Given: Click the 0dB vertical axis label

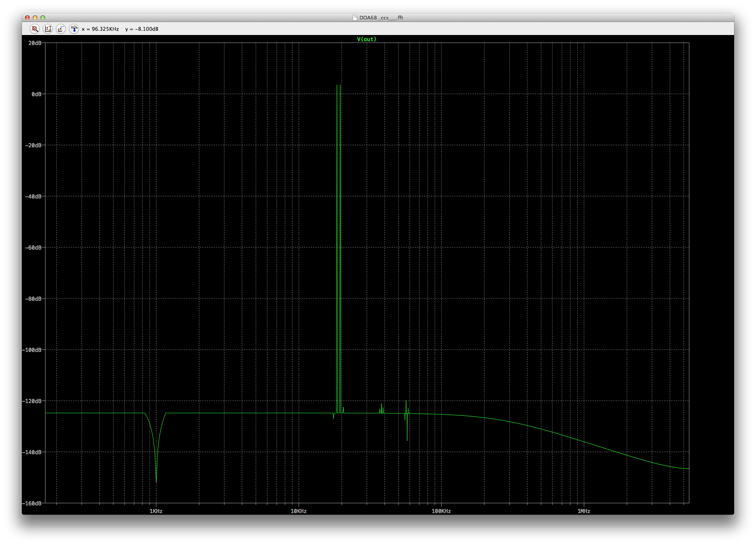Looking at the screenshot, I should click(36, 94).
